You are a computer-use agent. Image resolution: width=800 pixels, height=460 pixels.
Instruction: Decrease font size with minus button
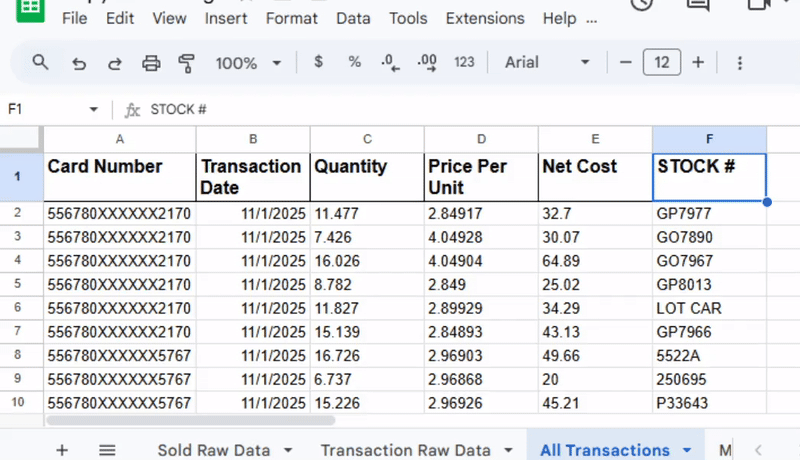tap(626, 62)
